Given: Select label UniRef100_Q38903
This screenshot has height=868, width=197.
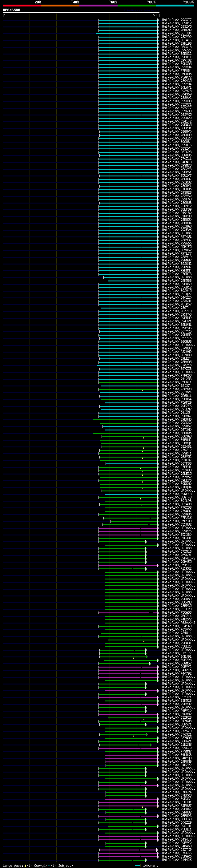Looking at the screenshot, I should point(177,389).
